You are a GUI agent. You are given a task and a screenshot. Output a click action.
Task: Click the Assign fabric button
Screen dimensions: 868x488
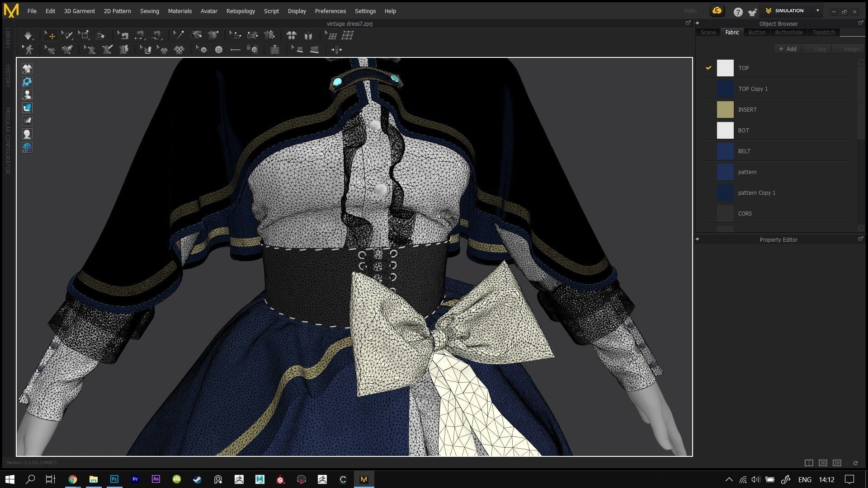tap(847, 49)
